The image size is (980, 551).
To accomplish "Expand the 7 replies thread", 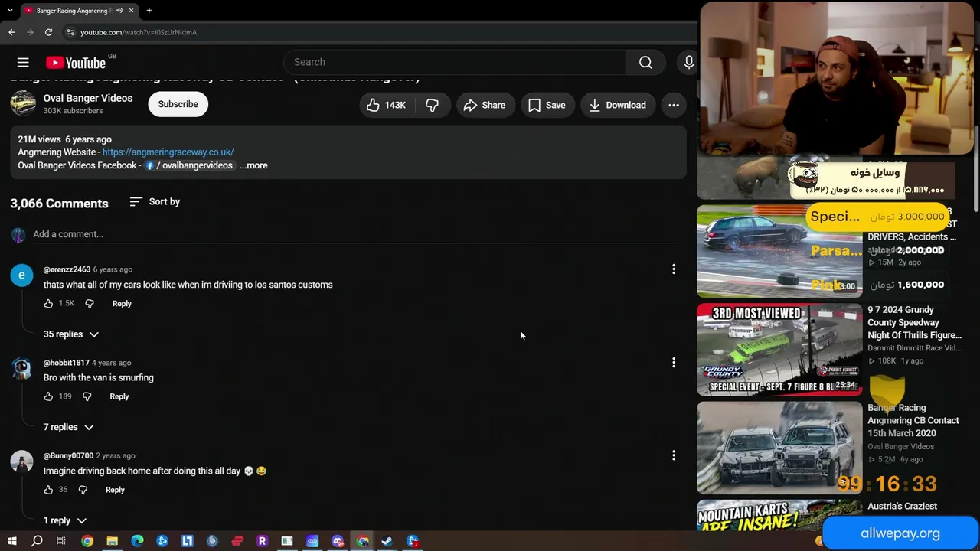I will tap(69, 427).
